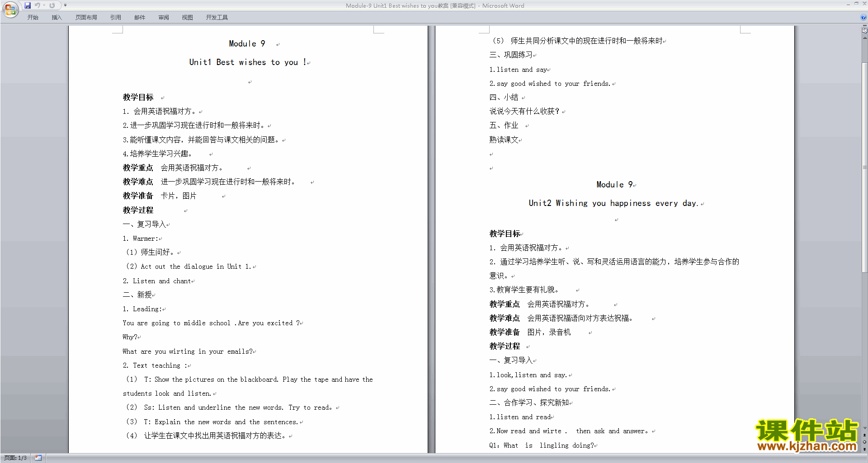Switch to the 视图 tab

pos(188,18)
